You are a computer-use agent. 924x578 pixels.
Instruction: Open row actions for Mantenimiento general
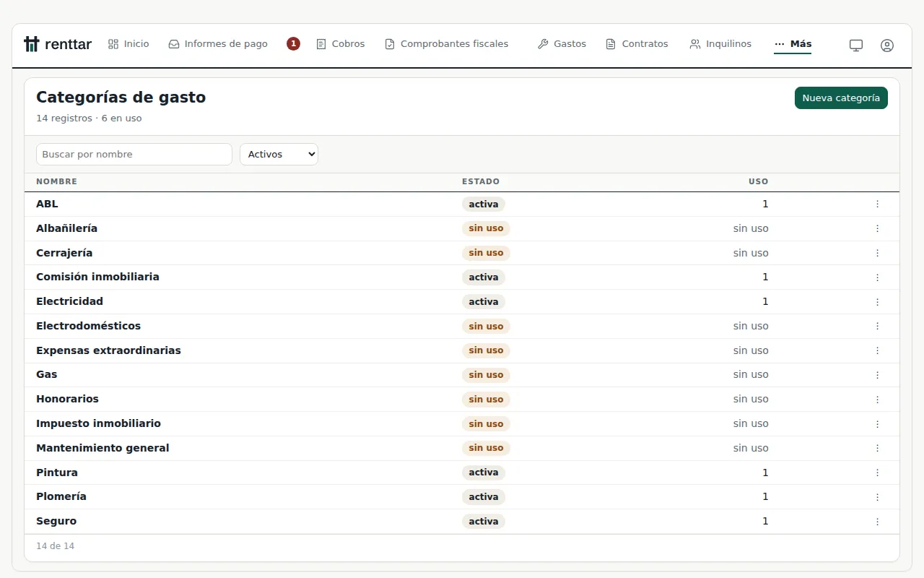click(877, 448)
